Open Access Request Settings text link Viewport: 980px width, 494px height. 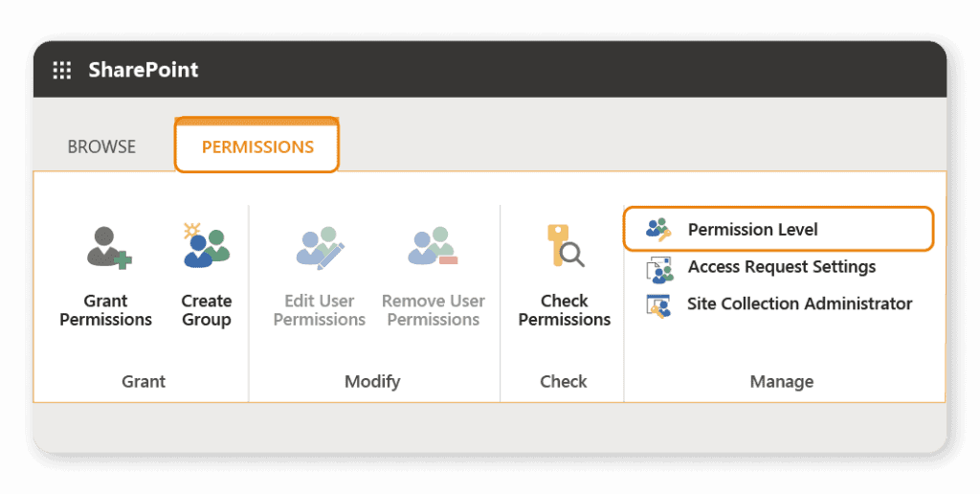781,267
